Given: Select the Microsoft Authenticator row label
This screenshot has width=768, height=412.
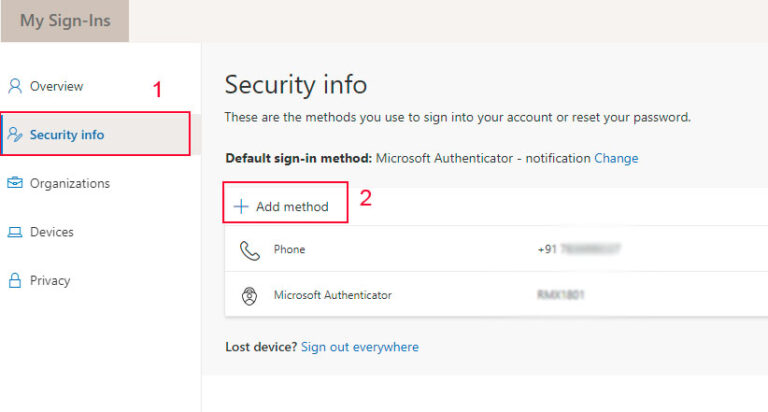Looking at the screenshot, I should click(x=333, y=296).
